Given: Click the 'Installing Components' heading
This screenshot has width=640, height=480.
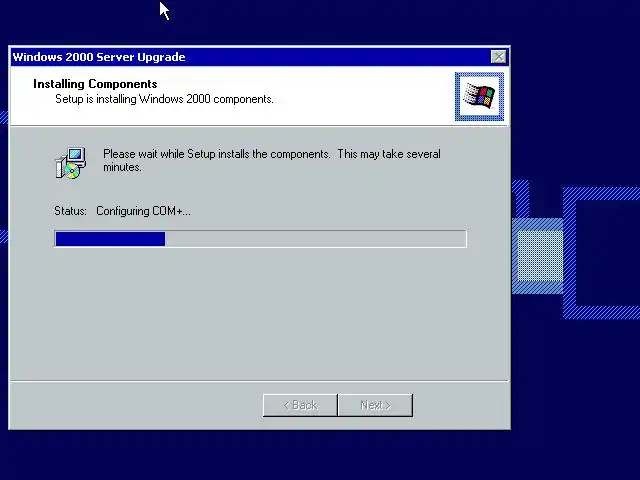Looking at the screenshot, I should [95, 84].
